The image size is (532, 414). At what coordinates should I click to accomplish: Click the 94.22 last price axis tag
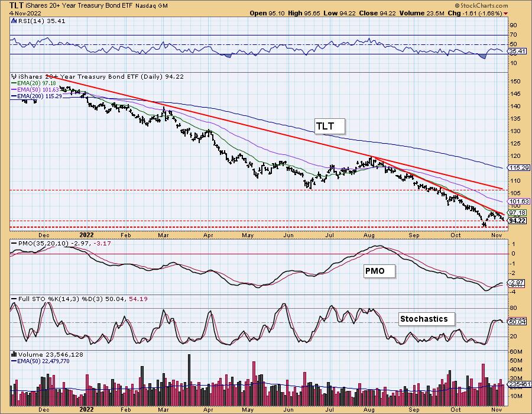point(518,221)
